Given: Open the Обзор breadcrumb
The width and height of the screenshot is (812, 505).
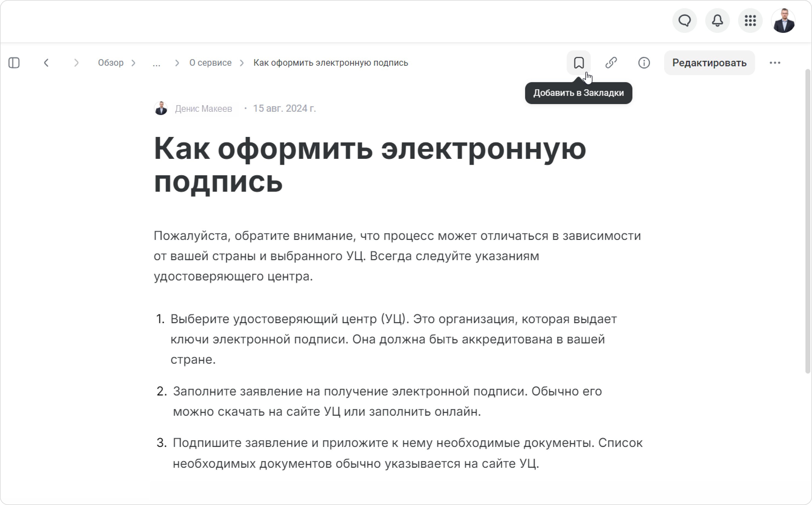Looking at the screenshot, I should point(111,63).
